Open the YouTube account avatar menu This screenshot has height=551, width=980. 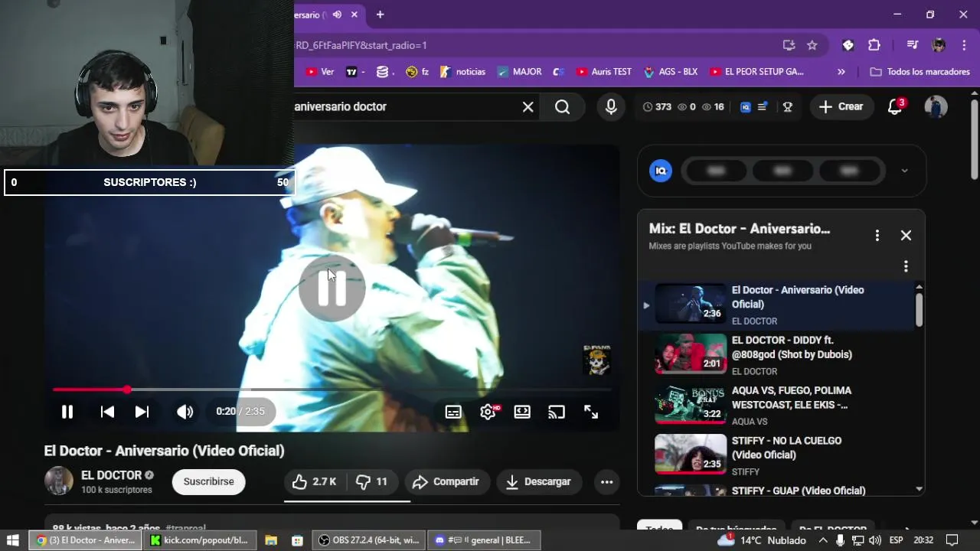936,107
